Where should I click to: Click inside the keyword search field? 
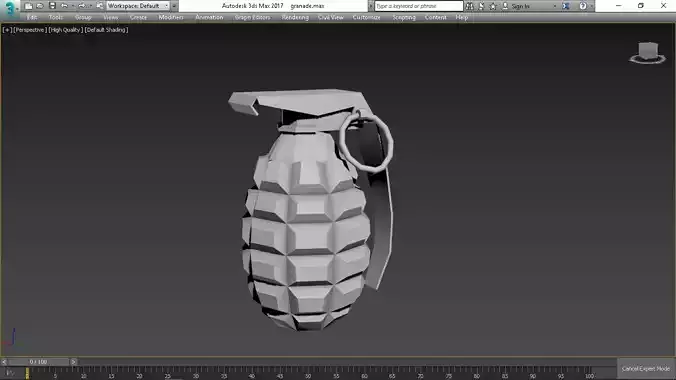(x=419, y=6)
